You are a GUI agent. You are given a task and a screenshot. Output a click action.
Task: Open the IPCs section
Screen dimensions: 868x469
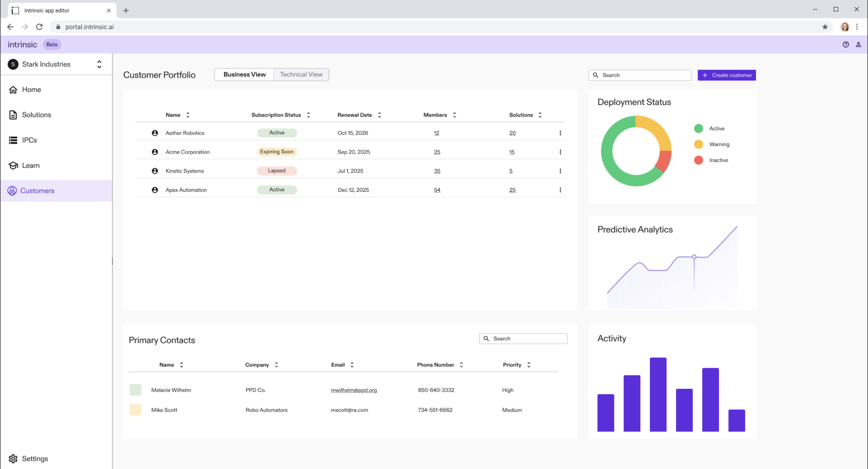point(29,140)
